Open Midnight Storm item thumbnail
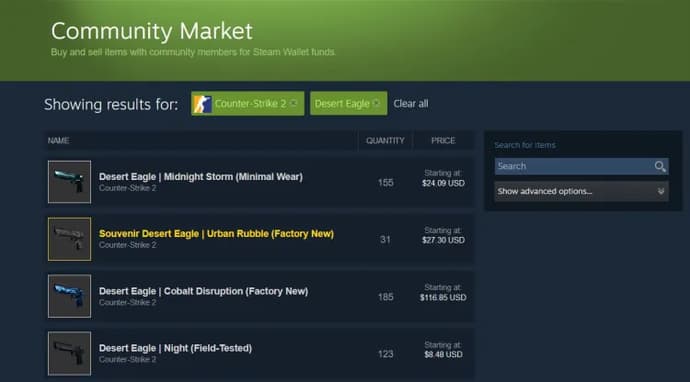Image resolution: width=690 pixels, height=382 pixels. pyautogui.click(x=70, y=182)
